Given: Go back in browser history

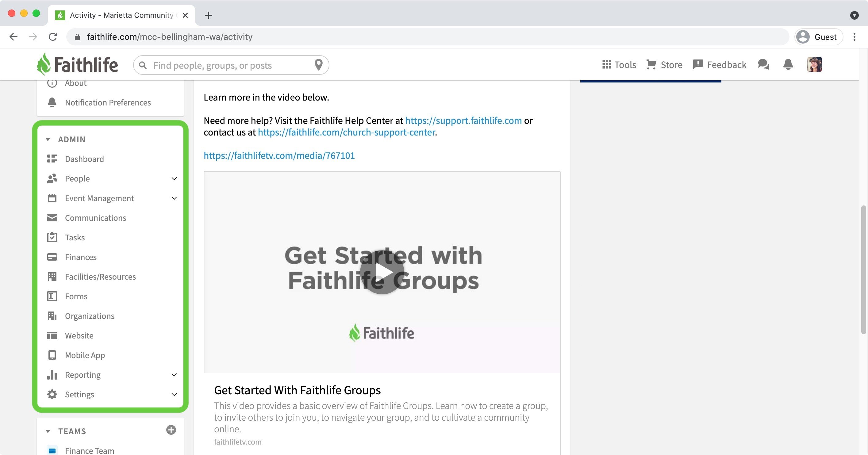Looking at the screenshot, I should pyautogui.click(x=13, y=37).
